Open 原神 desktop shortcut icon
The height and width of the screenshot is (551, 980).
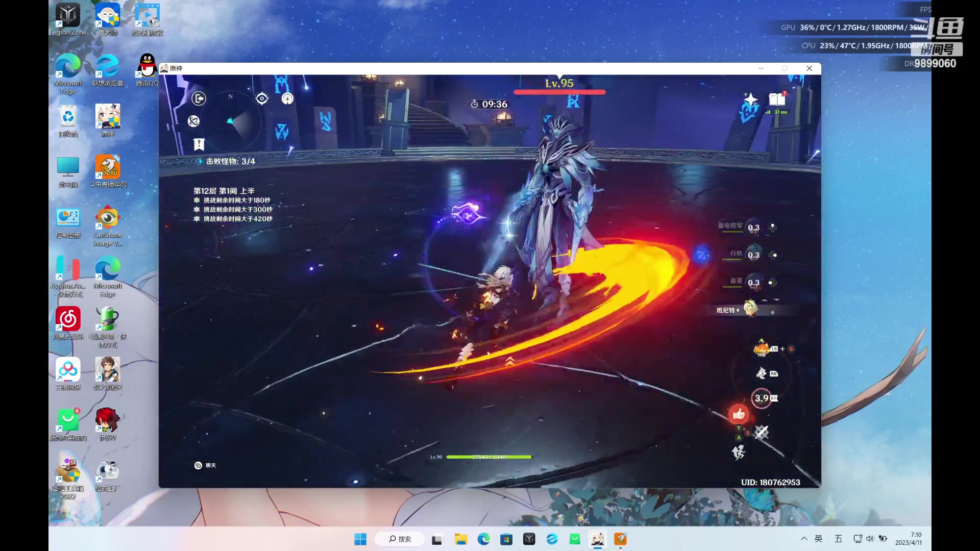[108, 120]
